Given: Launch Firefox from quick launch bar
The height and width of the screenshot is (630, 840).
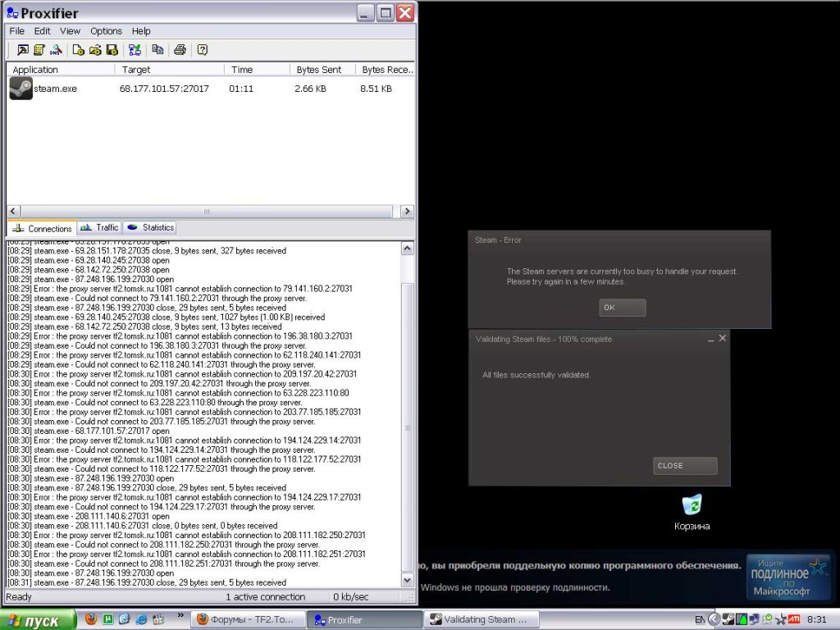Looking at the screenshot, I should [91, 619].
